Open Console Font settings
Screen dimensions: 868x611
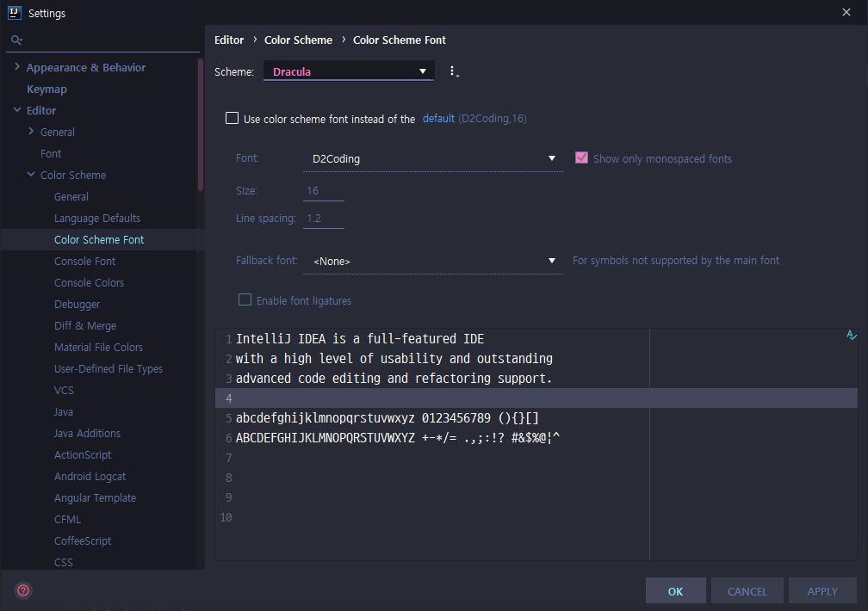click(x=84, y=262)
